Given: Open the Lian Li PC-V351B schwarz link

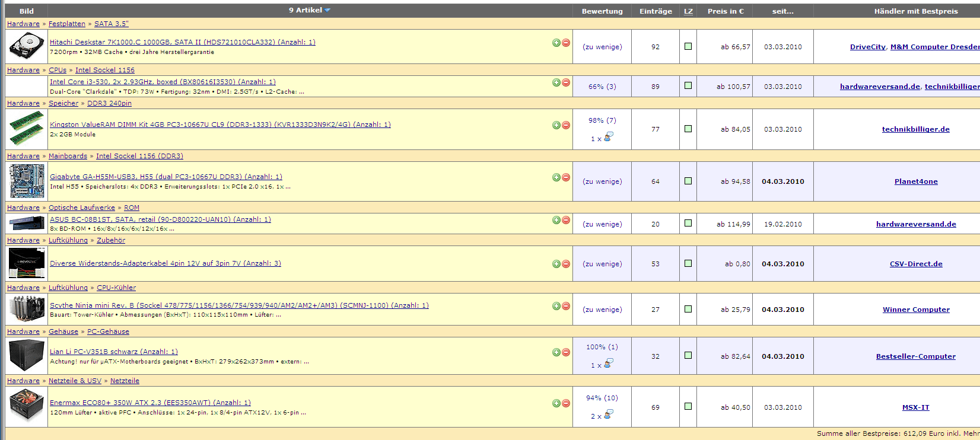Looking at the screenshot, I should (114, 352).
